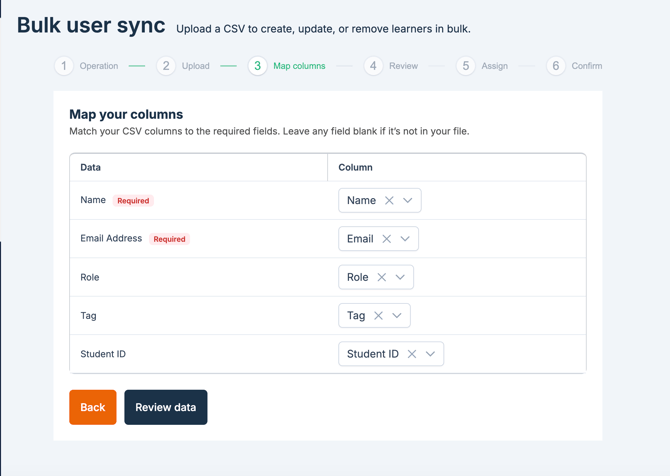Clear the Student ID column selection

point(412,354)
